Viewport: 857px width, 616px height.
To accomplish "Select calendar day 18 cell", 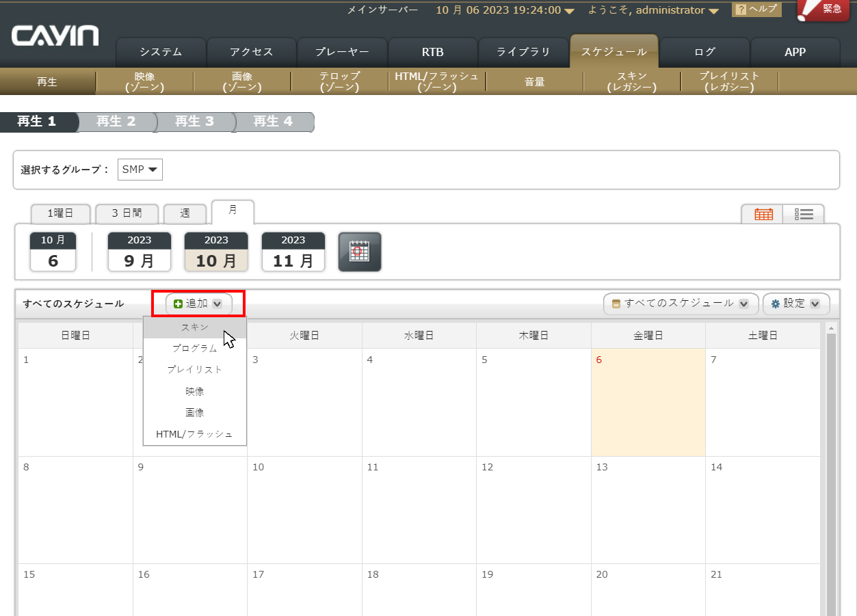I will point(419,590).
